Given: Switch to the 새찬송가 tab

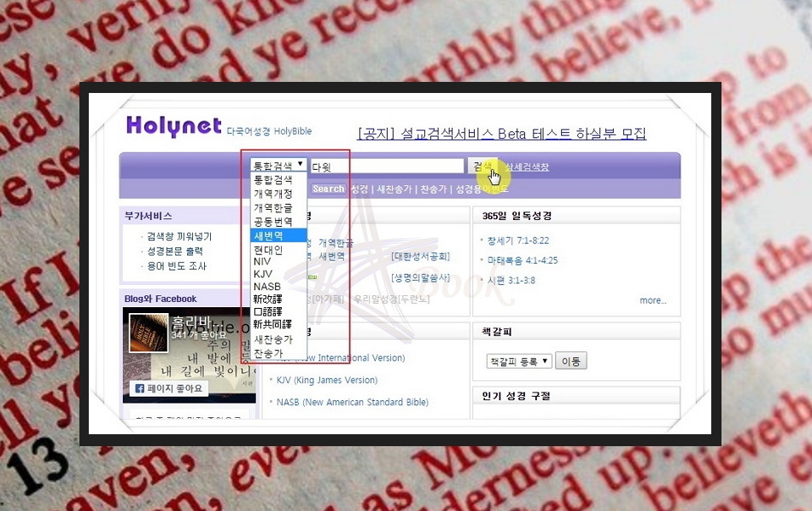Looking at the screenshot, I should point(394,189).
